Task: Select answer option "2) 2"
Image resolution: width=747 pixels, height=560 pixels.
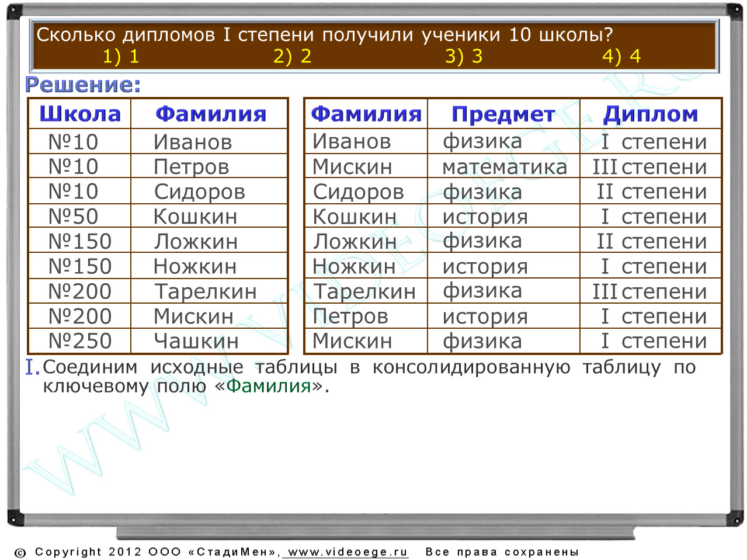Action: pos(293,57)
